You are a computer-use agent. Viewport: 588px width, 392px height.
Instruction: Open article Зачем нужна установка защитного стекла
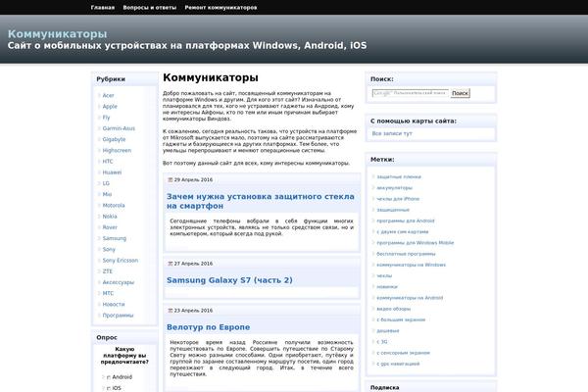(261, 201)
